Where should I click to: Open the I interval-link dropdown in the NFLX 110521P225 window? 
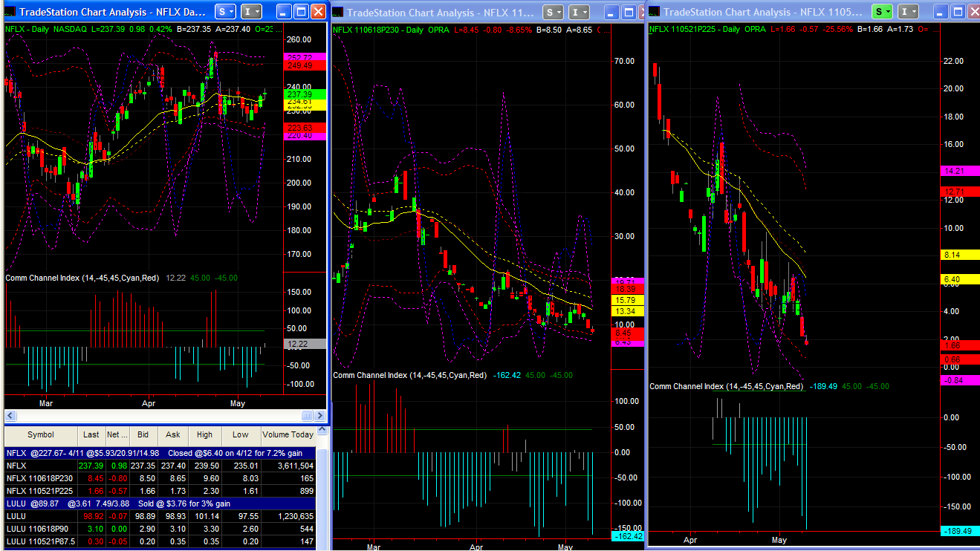909,12
